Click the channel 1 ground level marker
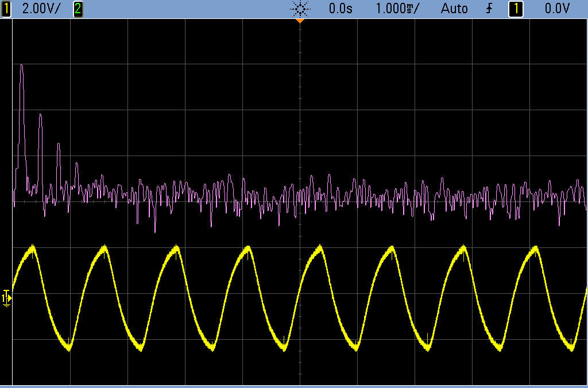 point(6,297)
